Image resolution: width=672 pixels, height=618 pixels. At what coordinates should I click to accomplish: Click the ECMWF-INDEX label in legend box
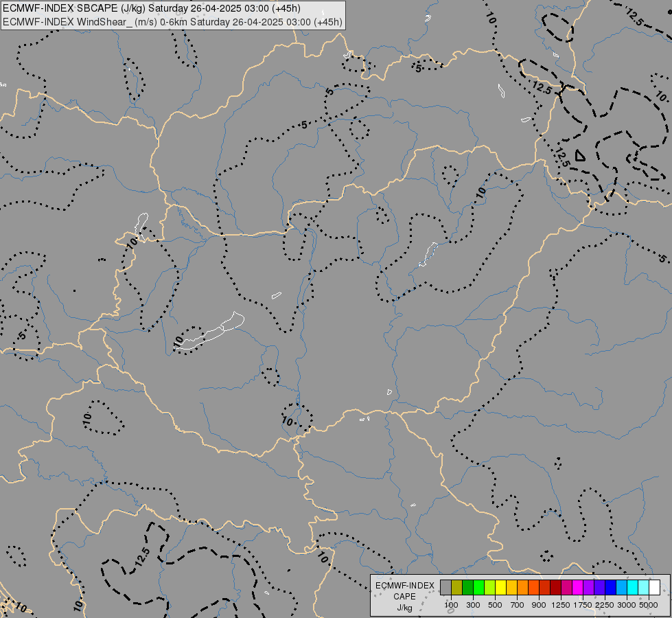point(404,586)
